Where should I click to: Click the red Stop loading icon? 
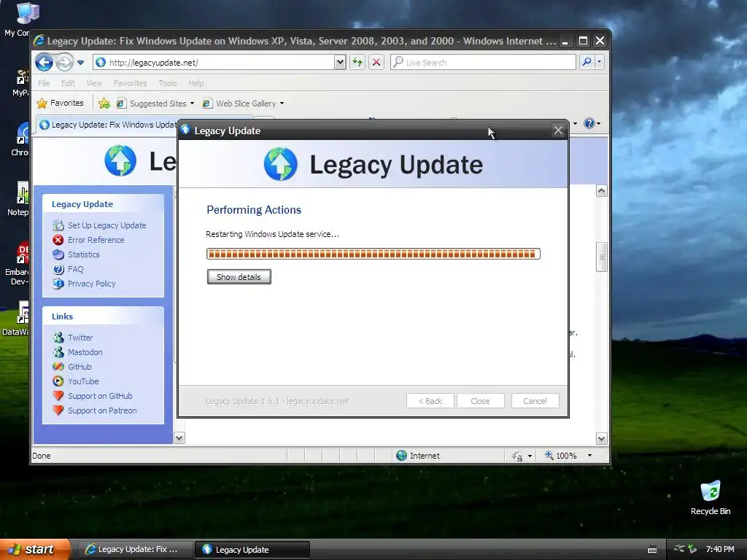(x=376, y=63)
